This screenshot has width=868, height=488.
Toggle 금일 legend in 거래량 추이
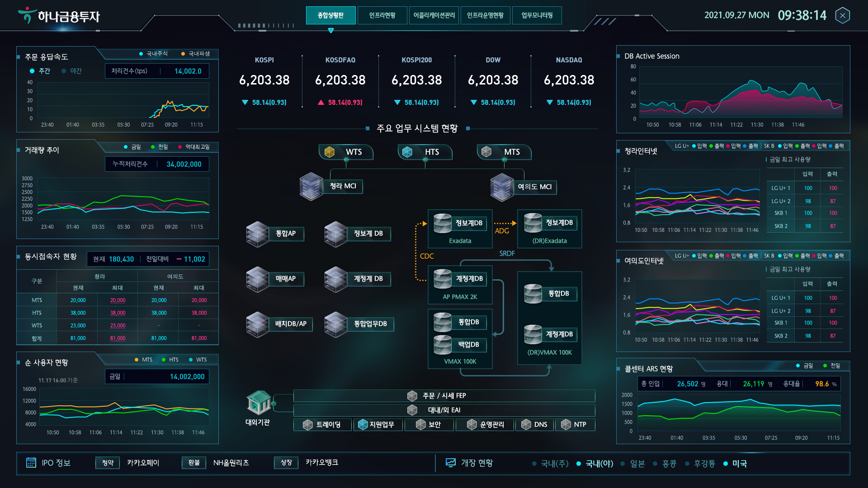point(132,147)
